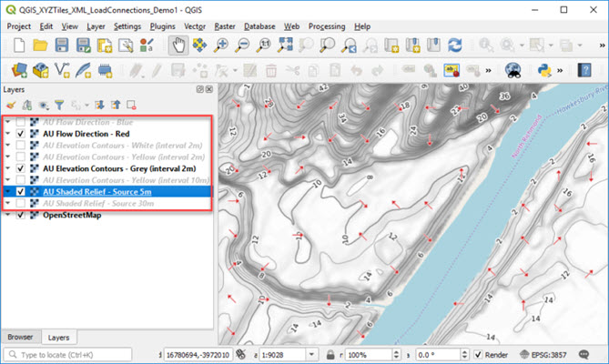
Task: Enable AU Shaded Relief - Source 30m checkbox
Action: [21, 203]
